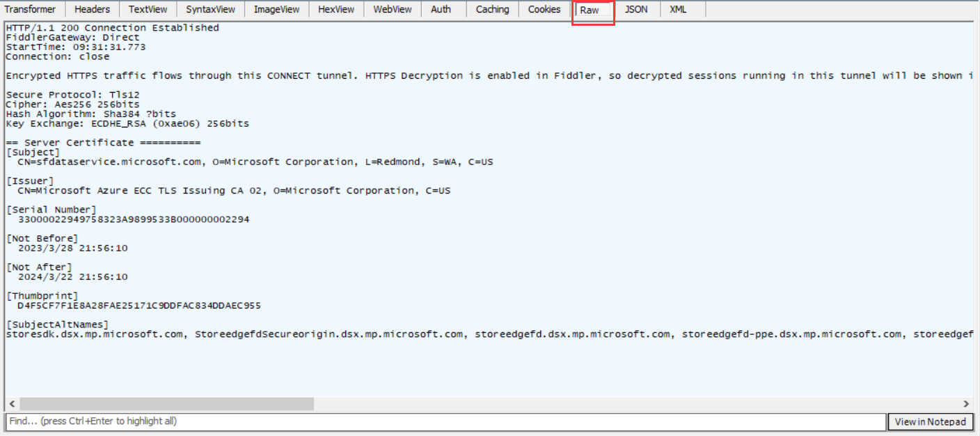Click the '[SubjectAltNames]' label

point(57,325)
